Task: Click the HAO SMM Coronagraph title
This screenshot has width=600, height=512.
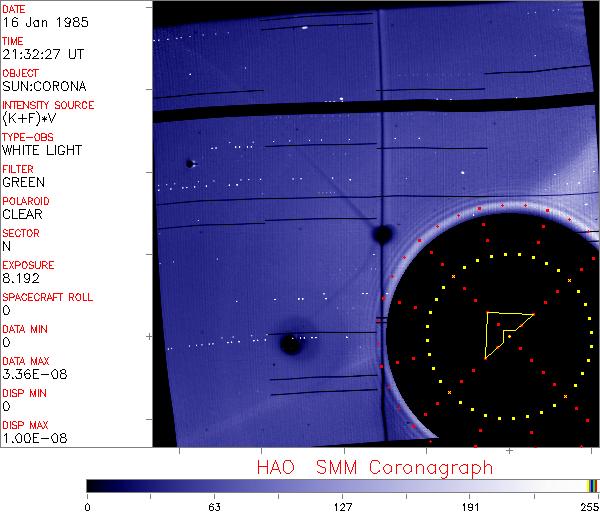Action: [375, 468]
